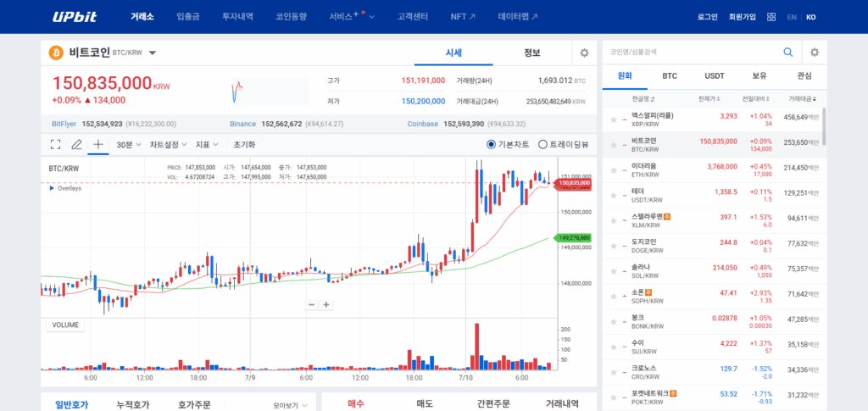Open the 30분 interval dropdown
This screenshot has width=868, height=411.
point(129,144)
